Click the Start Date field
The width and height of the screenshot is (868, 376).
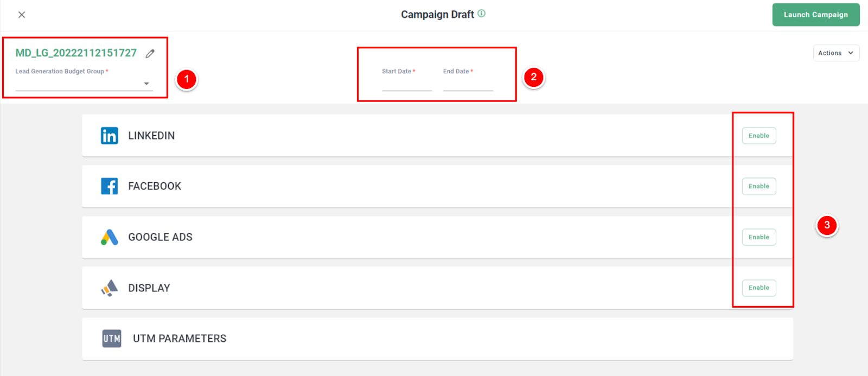click(x=407, y=84)
